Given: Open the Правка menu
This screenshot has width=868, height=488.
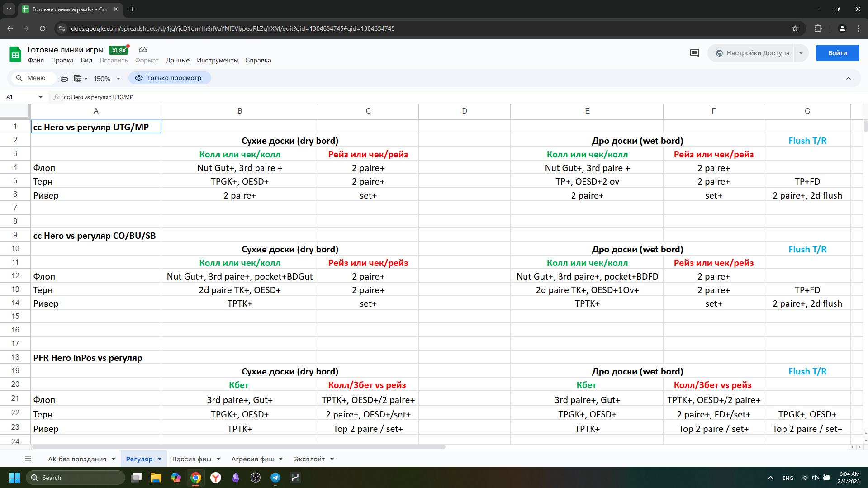Looking at the screenshot, I should [x=62, y=61].
